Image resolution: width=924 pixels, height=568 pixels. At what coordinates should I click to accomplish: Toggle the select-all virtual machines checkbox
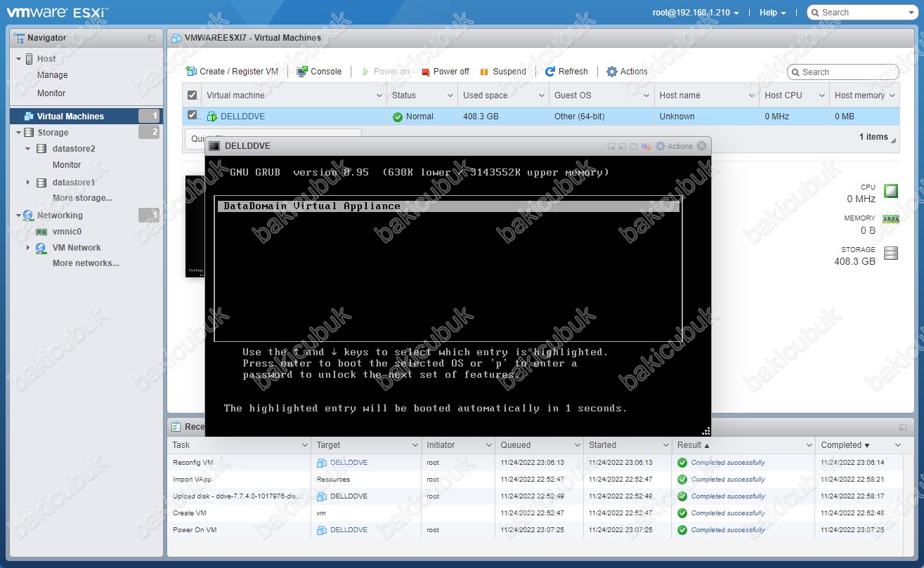(193, 95)
